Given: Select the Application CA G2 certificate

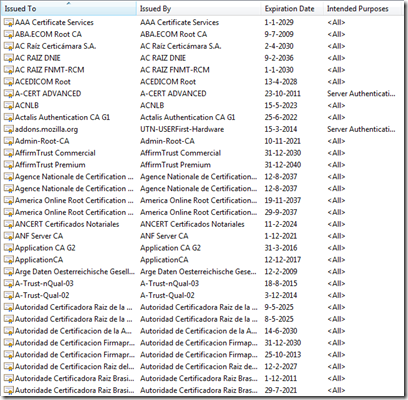Looking at the screenshot, I should 203,248.
